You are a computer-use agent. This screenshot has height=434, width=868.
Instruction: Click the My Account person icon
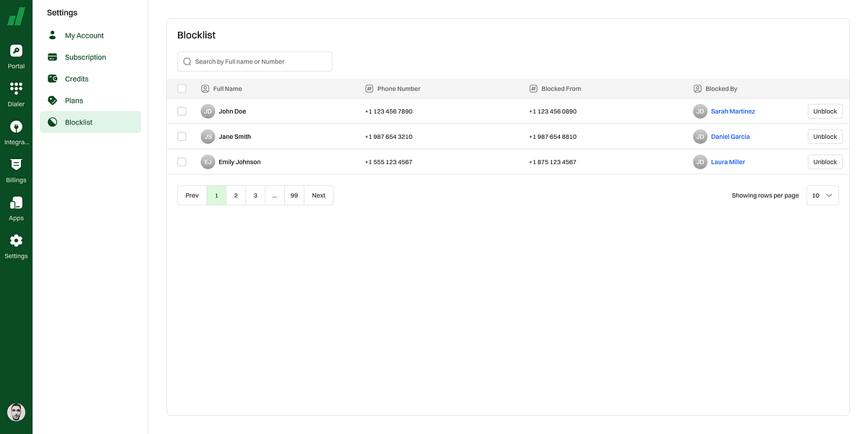click(x=52, y=35)
